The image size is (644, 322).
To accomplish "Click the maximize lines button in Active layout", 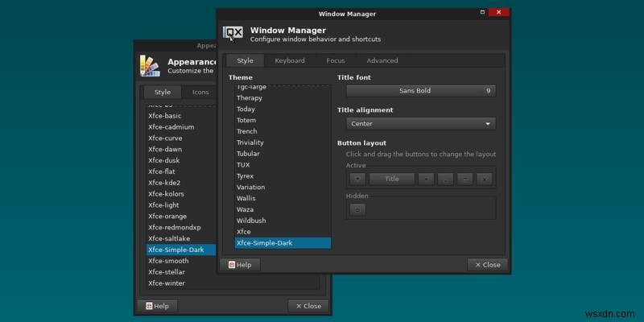I will [x=465, y=179].
